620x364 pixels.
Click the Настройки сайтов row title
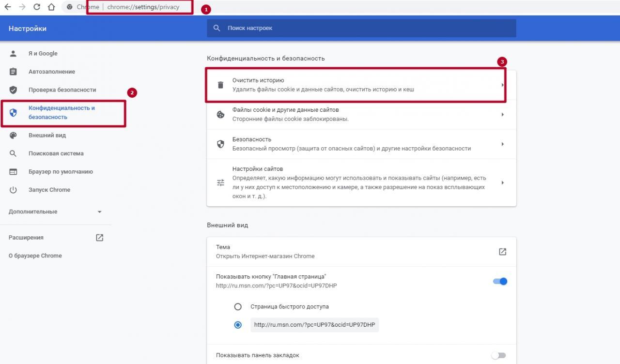click(257, 169)
